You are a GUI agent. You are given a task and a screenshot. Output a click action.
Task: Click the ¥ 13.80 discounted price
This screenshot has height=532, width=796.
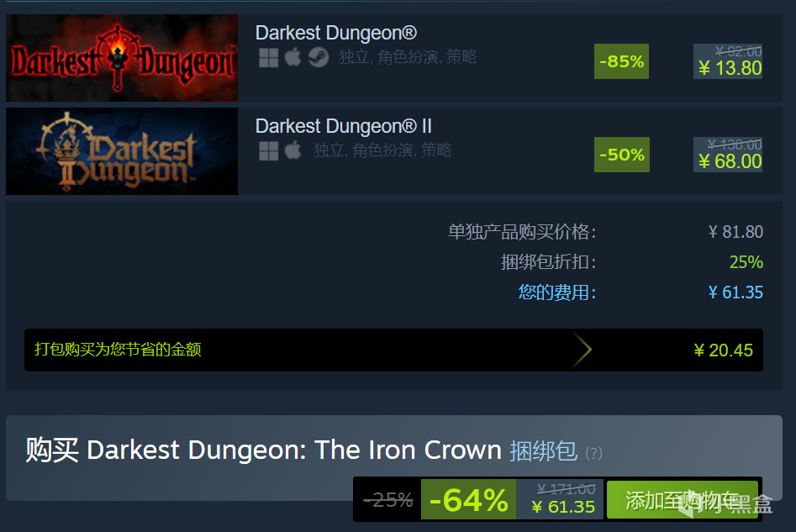coord(730,68)
